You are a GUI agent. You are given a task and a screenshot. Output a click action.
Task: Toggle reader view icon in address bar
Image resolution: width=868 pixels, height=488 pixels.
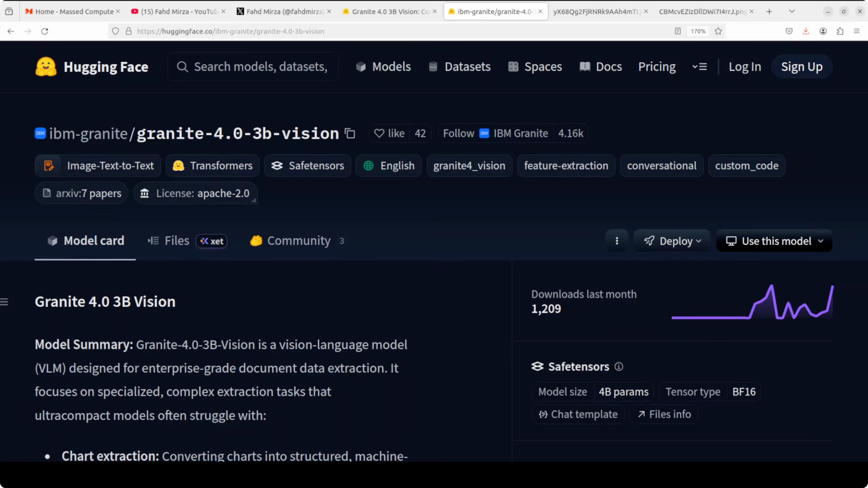point(678,31)
